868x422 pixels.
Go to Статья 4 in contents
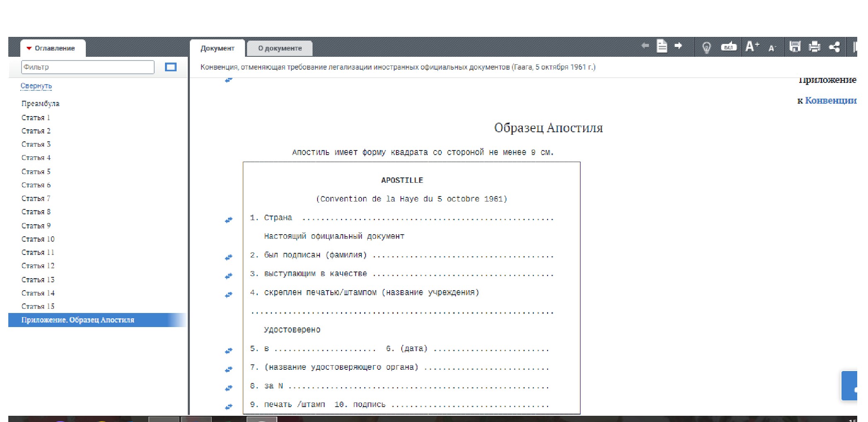coord(36,158)
